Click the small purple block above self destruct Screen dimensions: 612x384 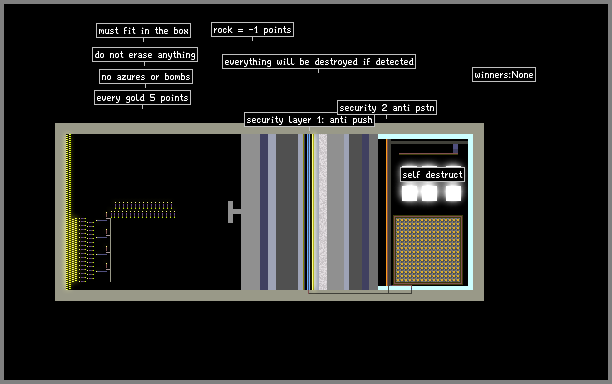tap(455, 148)
